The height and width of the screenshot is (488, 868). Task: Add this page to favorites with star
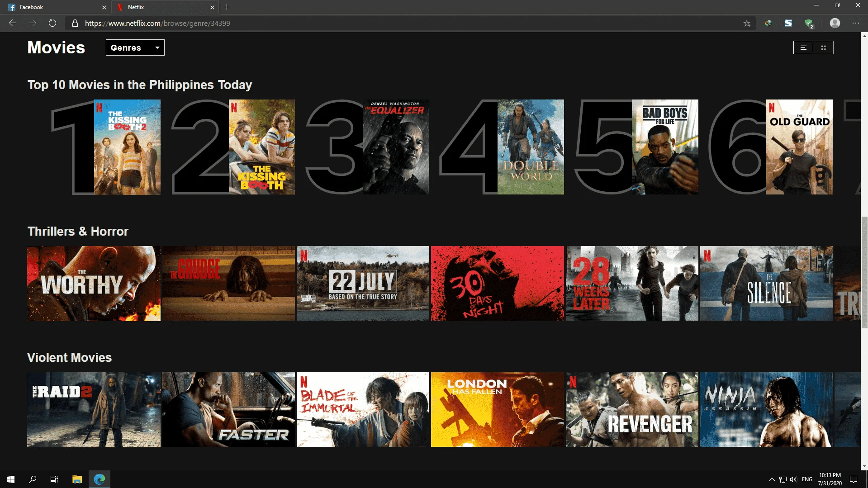click(747, 23)
